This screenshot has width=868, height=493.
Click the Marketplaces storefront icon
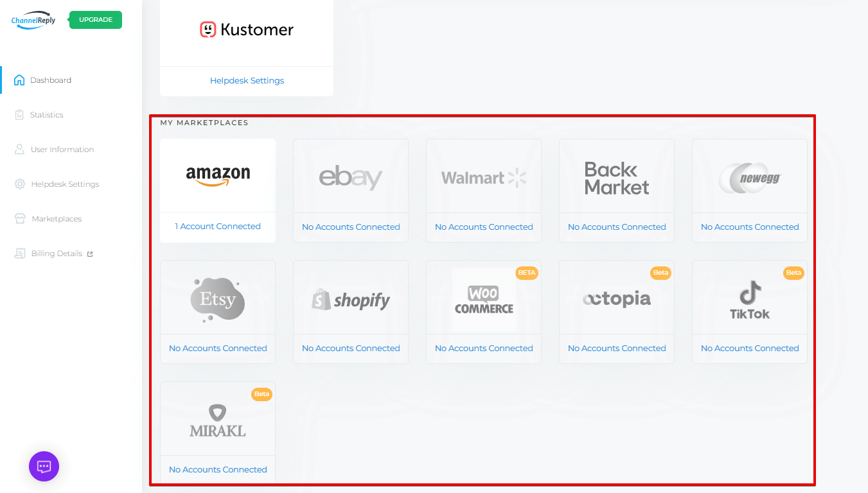click(20, 219)
